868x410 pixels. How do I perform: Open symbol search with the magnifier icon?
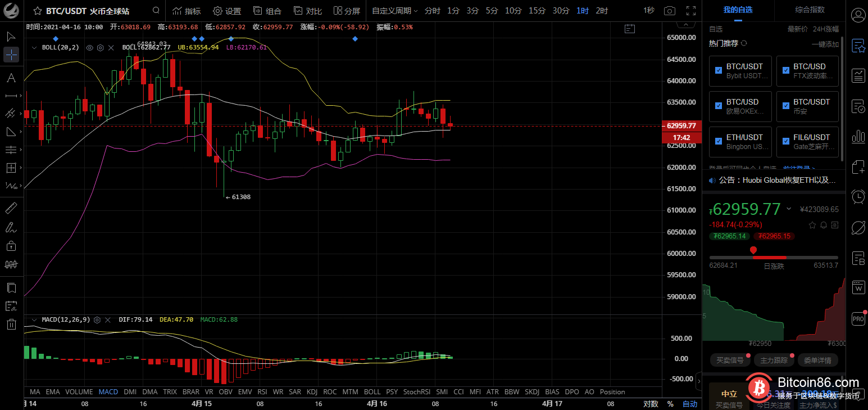[x=156, y=11]
